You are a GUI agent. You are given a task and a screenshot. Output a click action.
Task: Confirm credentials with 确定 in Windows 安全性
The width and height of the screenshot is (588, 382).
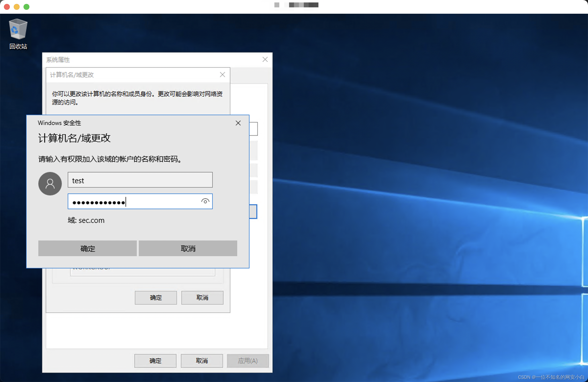click(x=87, y=248)
